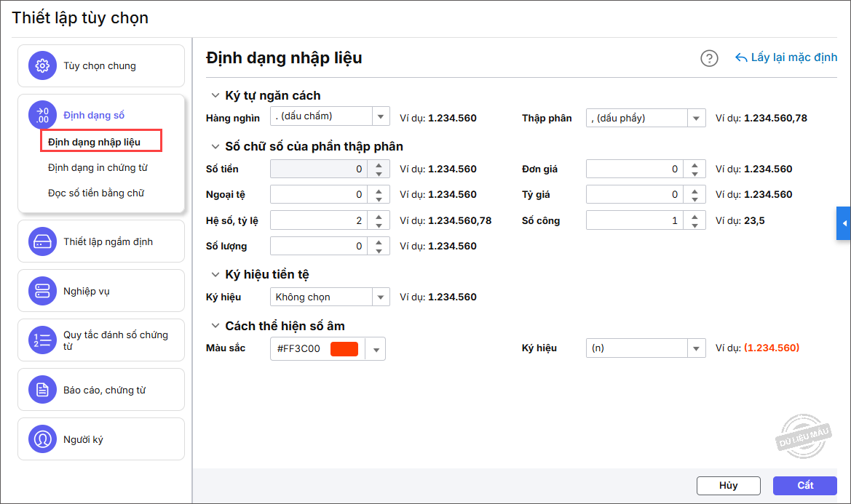The height and width of the screenshot is (504, 851).
Task: Click the Lấy lại mặc định link
Action: coord(786,57)
